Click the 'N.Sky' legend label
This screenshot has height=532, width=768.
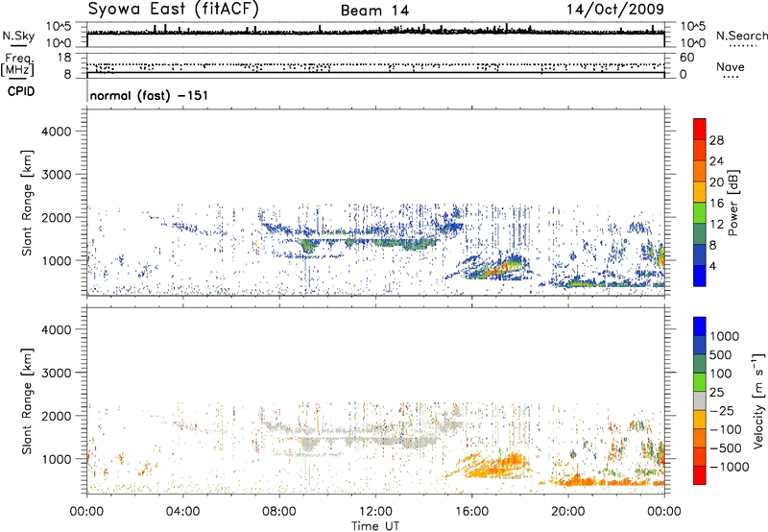(18, 36)
